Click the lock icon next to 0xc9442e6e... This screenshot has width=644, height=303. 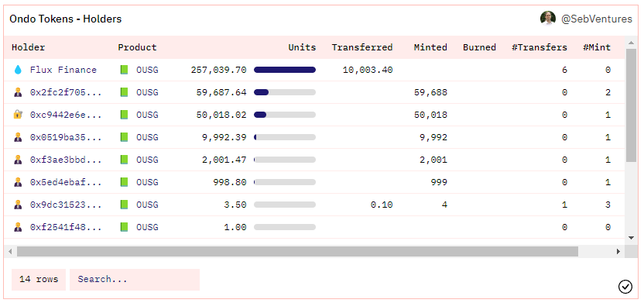click(18, 115)
